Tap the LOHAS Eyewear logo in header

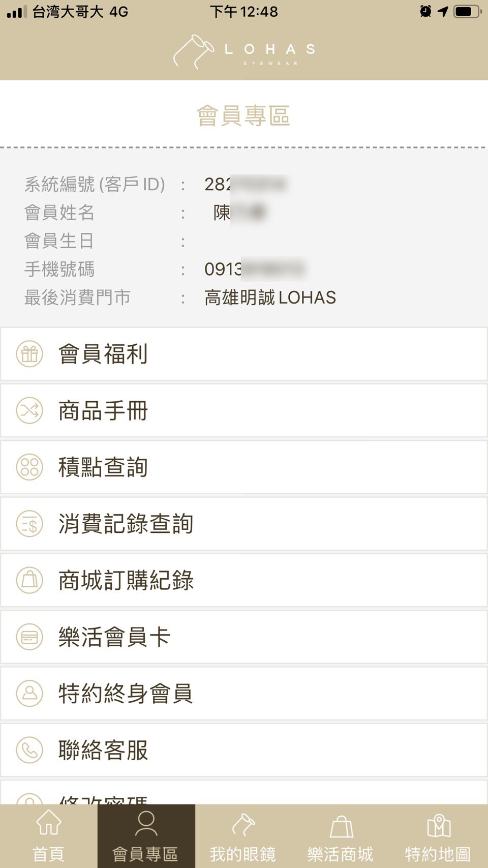244,51
